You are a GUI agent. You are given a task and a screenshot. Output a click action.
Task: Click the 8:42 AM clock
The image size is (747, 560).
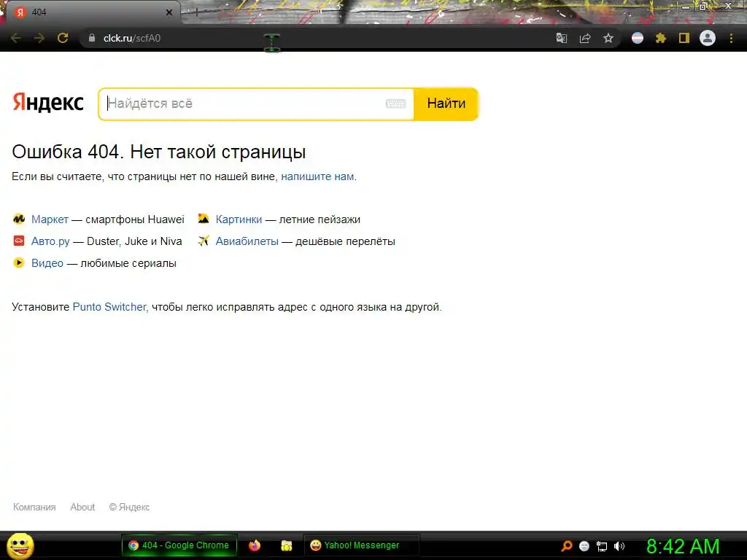683,546
